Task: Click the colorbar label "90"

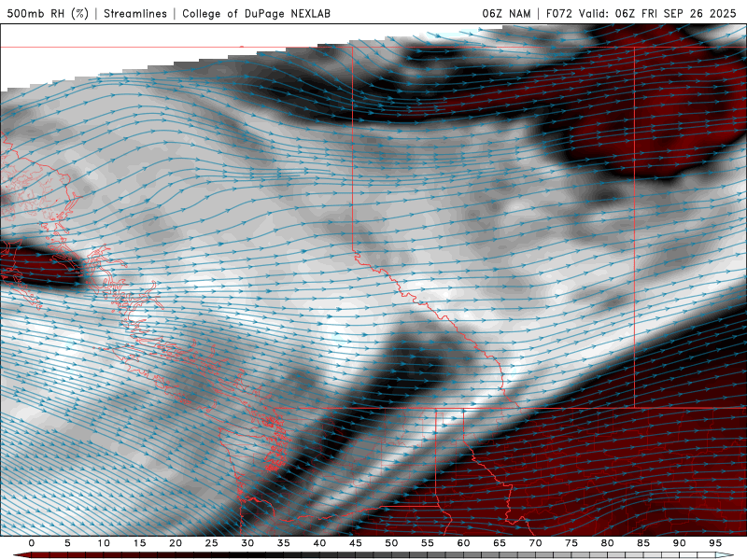Action: (x=680, y=543)
